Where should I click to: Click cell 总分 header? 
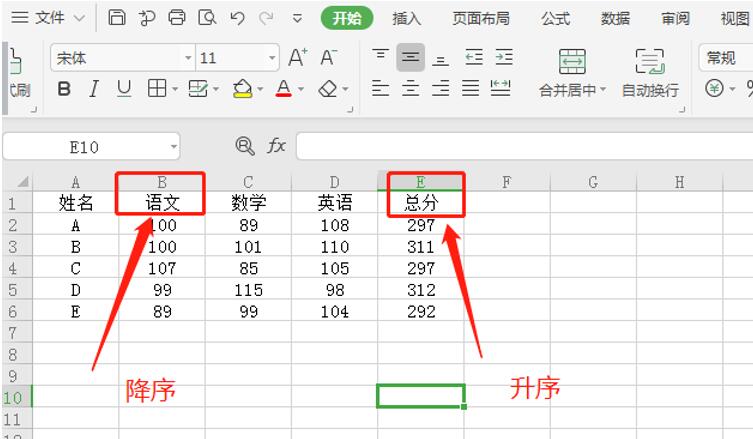click(421, 203)
